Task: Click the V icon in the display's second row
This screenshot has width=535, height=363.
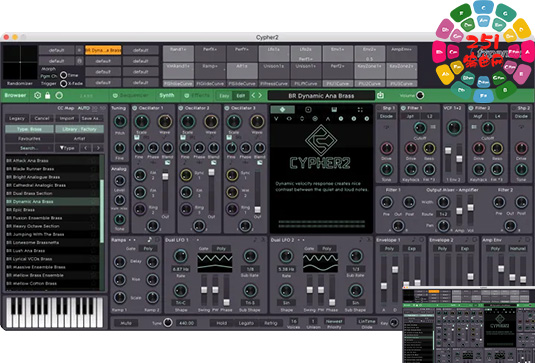Action: pos(276,119)
